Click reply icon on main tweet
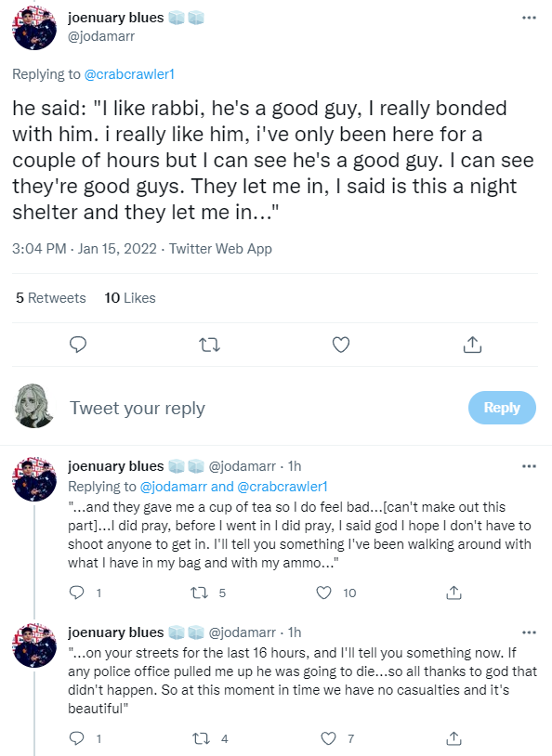Image resolution: width=552 pixels, height=756 pixels. click(x=78, y=345)
